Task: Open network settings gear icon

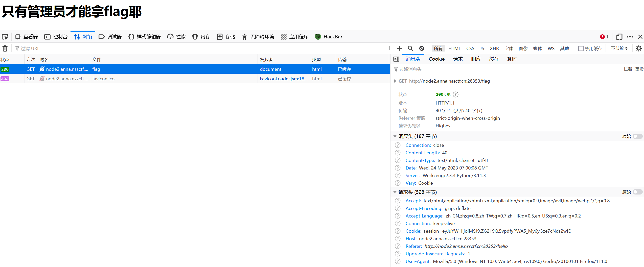Action: [639, 48]
